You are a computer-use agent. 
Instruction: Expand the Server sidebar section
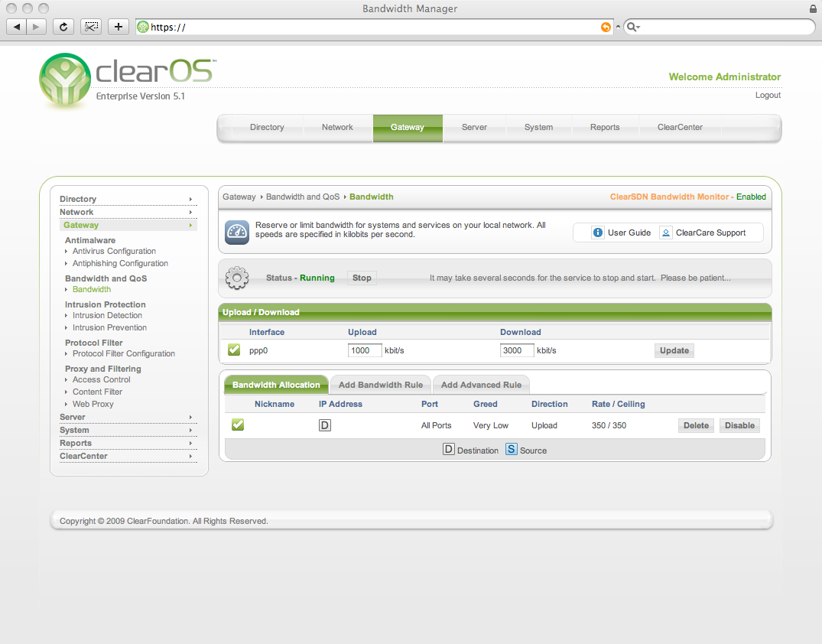click(x=128, y=417)
